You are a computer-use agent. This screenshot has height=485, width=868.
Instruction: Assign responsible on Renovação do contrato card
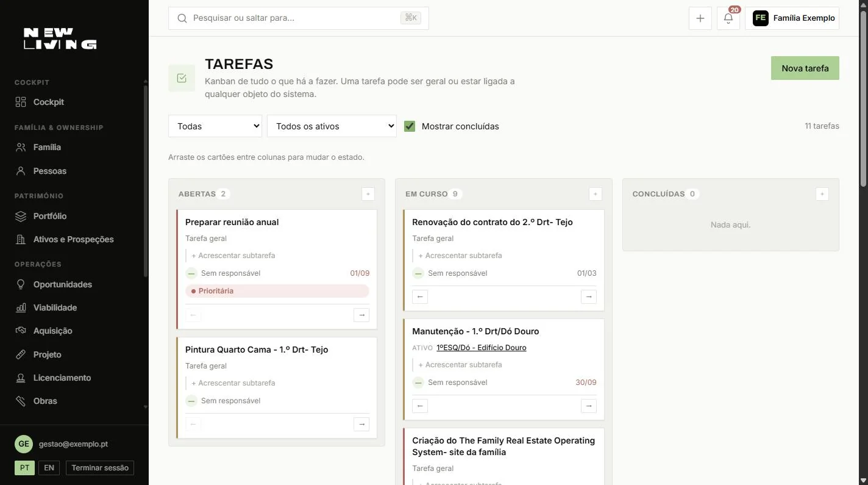click(450, 273)
